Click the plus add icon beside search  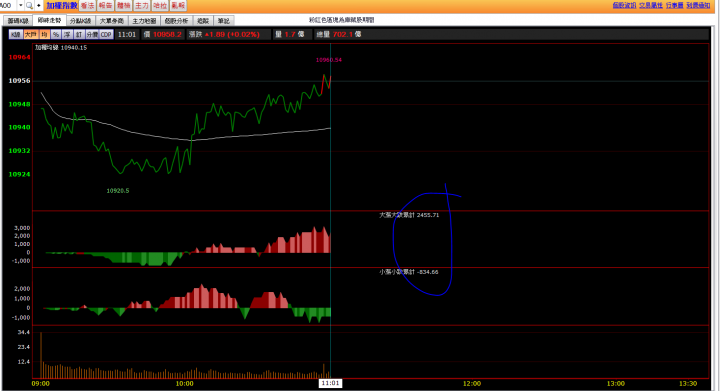click(39, 6)
